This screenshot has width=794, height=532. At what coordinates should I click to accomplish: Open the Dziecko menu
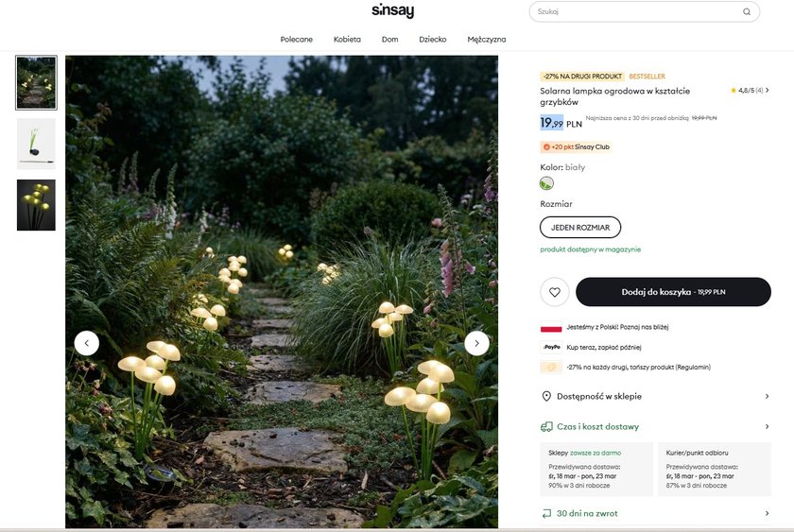(432, 40)
